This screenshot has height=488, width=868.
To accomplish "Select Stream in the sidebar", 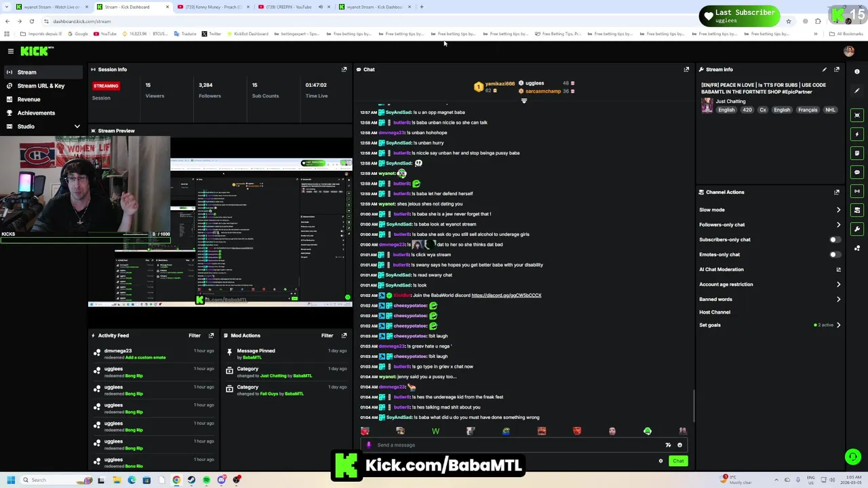I will point(44,72).
